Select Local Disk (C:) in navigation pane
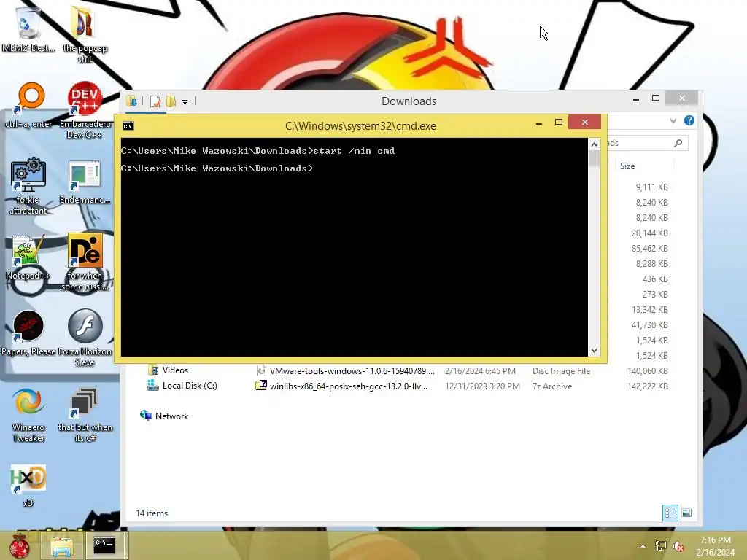 [182, 386]
